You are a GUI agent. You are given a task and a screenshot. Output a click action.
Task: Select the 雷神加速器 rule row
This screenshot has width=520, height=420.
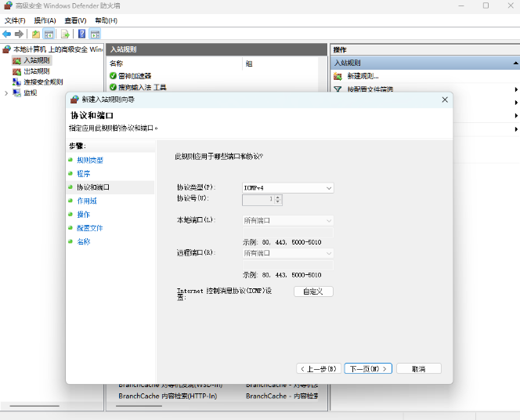tap(212, 76)
